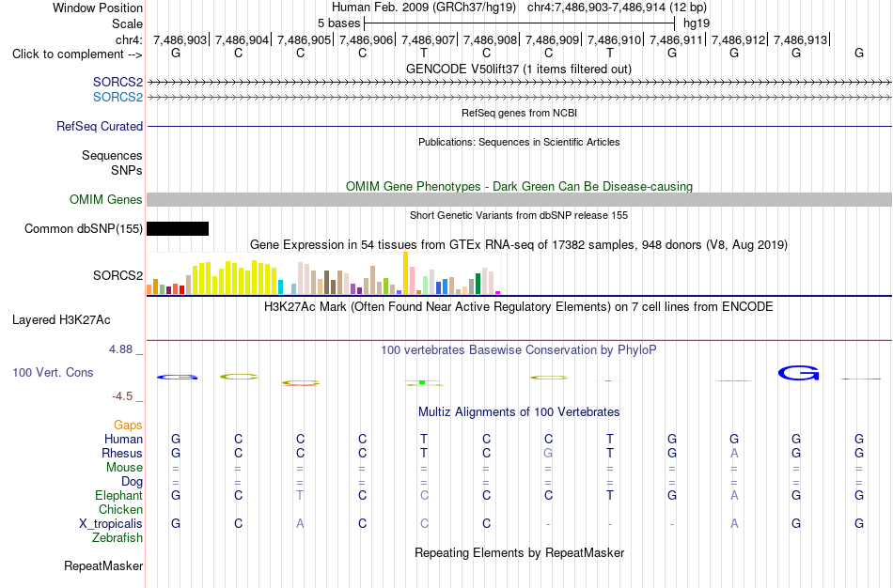Click the Mouse species row label

coord(125,468)
